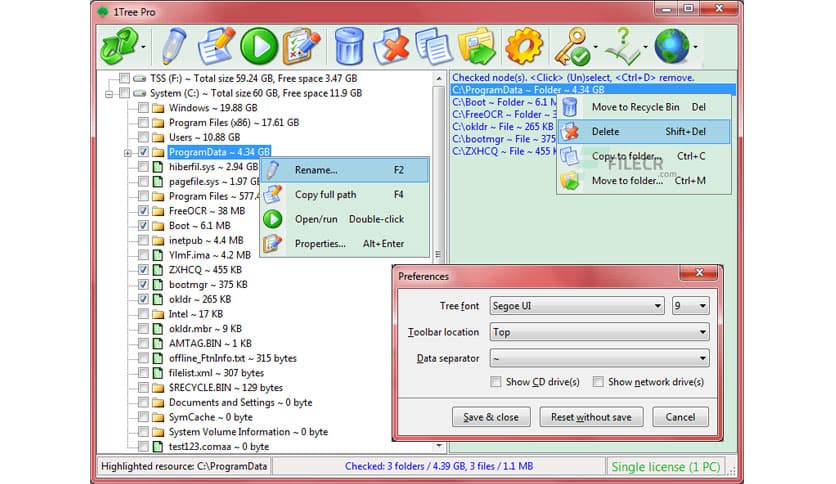Click the ProgramData folder icon in tree
The height and width of the screenshot is (484, 836).
point(158,152)
